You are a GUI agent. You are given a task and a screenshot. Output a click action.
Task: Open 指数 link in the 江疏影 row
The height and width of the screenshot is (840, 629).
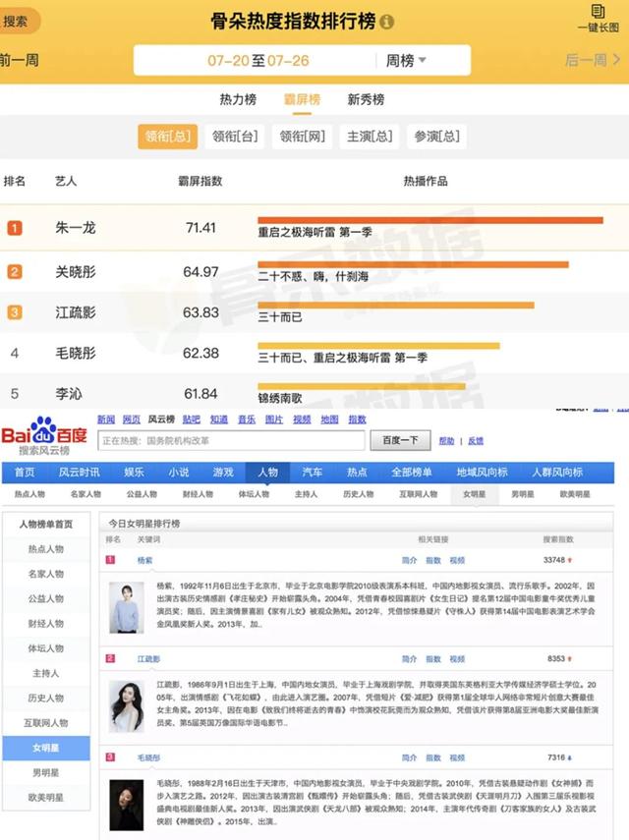(x=433, y=659)
